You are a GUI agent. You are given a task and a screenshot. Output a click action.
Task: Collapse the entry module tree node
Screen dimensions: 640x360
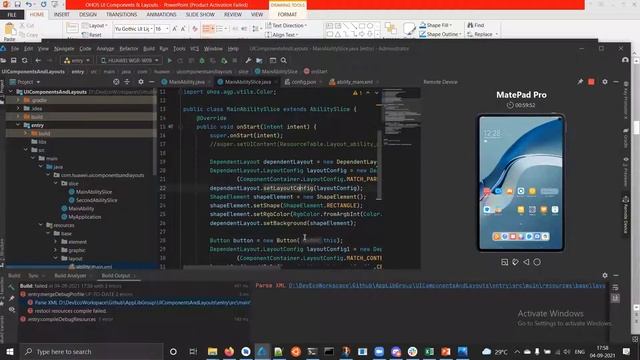pyautogui.click(x=19, y=125)
